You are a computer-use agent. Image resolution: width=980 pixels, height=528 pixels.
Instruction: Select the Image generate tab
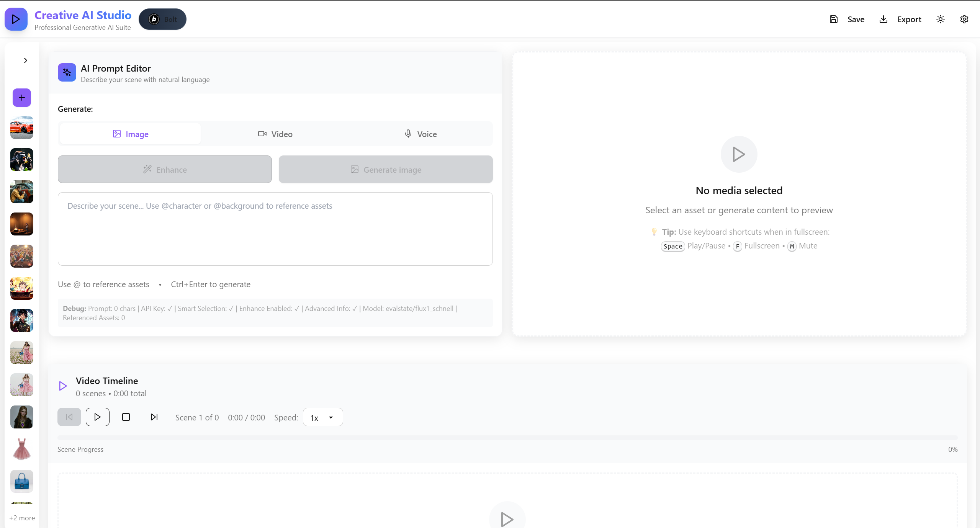click(130, 134)
